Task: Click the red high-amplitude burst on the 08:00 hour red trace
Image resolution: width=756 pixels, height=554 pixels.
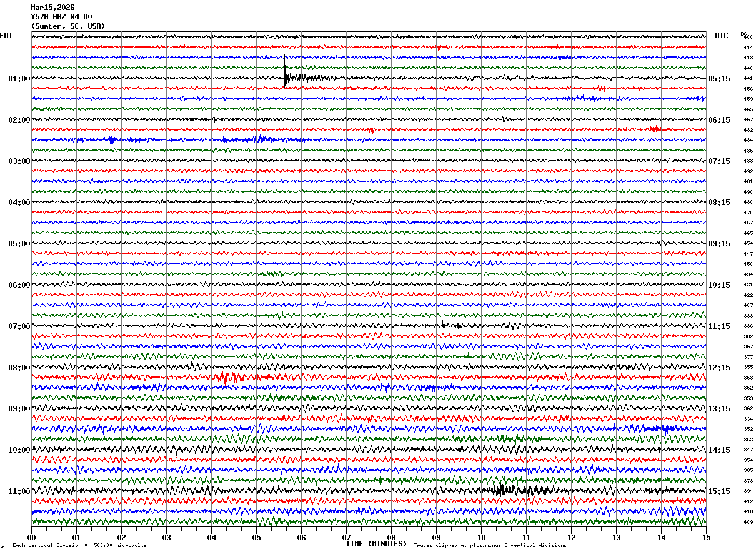Action: pyautogui.click(x=229, y=377)
